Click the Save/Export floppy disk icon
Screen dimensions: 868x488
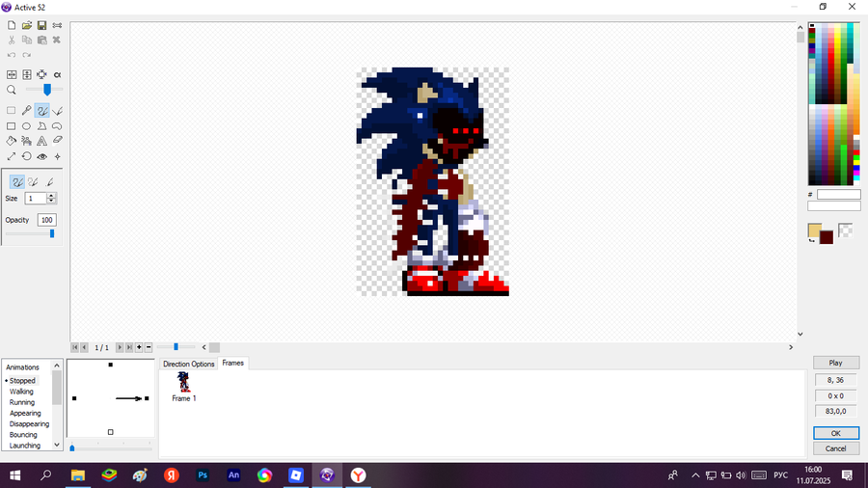tap(42, 25)
